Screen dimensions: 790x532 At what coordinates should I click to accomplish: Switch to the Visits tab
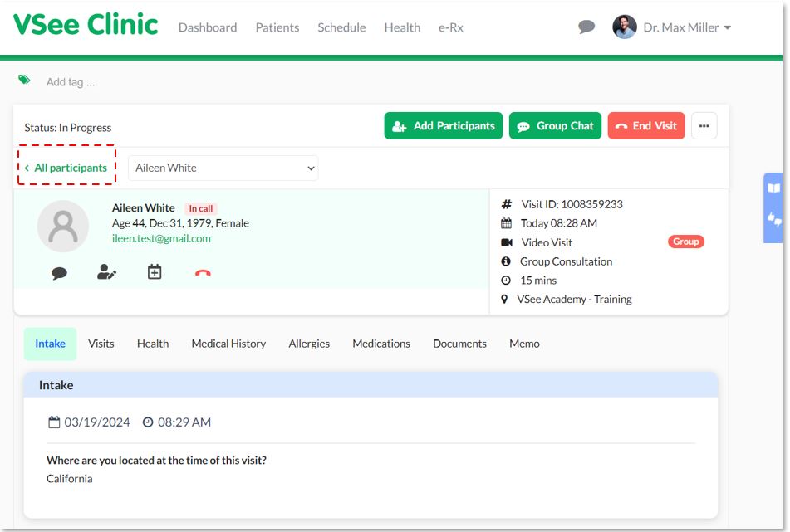[101, 344]
